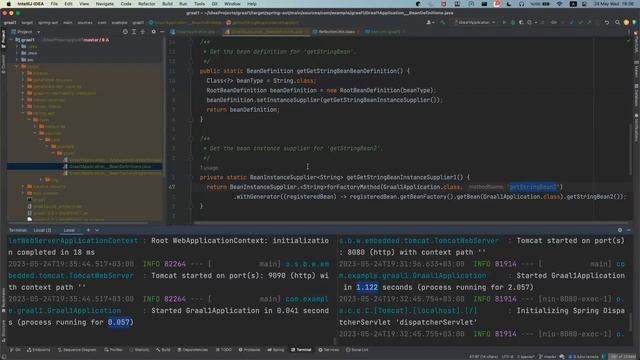The width and height of the screenshot is (640, 360).
Task: Expand the .mvn folder
Action: pos(18,53)
